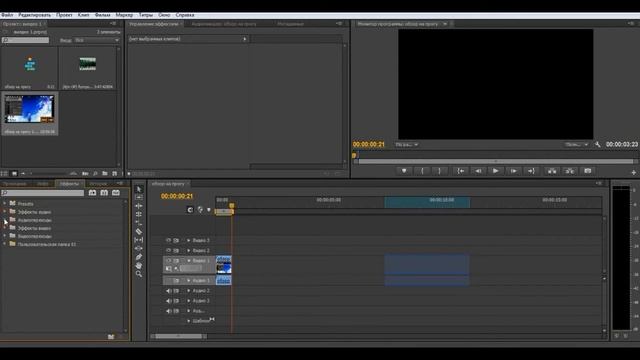Open the Файл menu

[x=7, y=15]
